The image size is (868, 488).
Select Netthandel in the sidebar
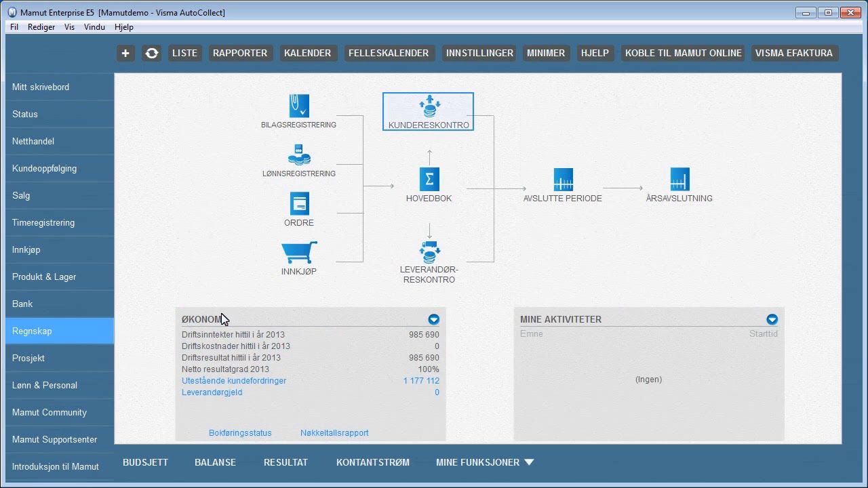(x=60, y=141)
